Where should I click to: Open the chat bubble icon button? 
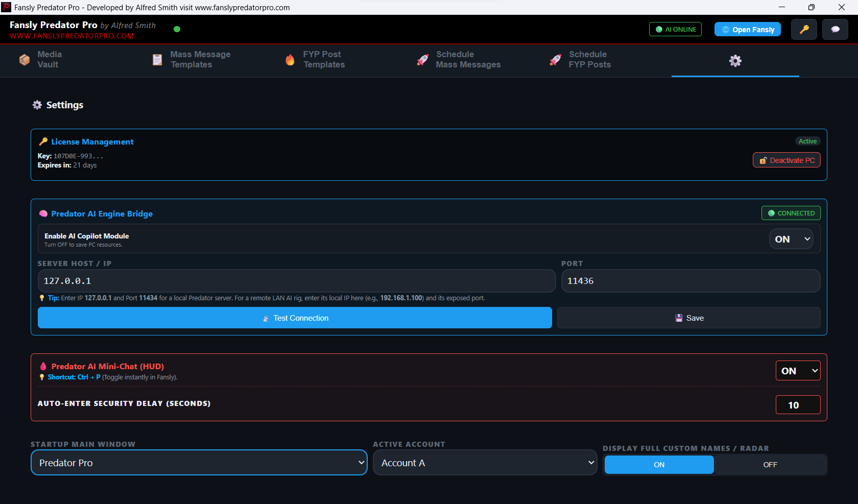click(835, 30)
